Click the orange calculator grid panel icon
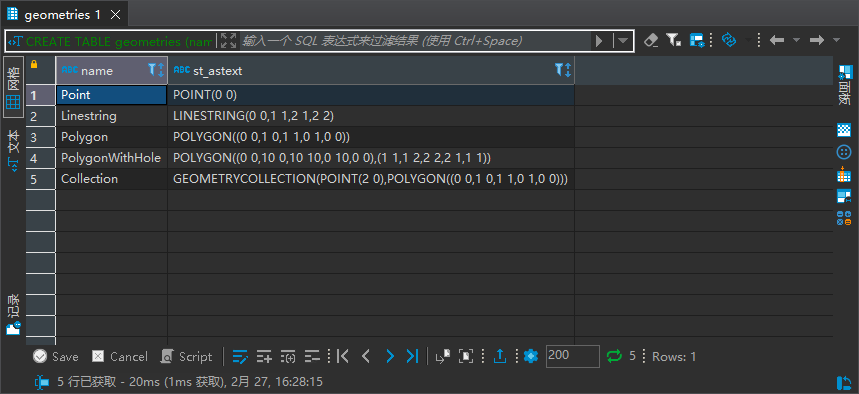The height and width of the screenshot is (394, 859). tap(844, 174)
